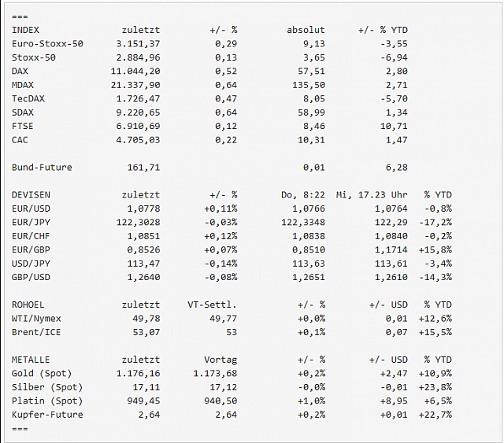Screen dimensions: 504x443
Task: Select the TecDAX last price 1.726,47
Action: [138, 98]
